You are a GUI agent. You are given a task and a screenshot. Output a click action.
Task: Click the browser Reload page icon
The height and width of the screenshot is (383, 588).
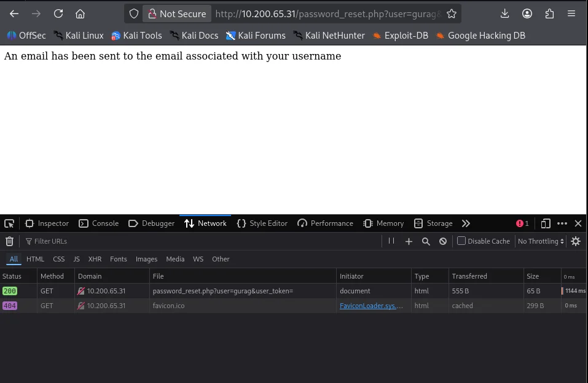click(58, 14)
